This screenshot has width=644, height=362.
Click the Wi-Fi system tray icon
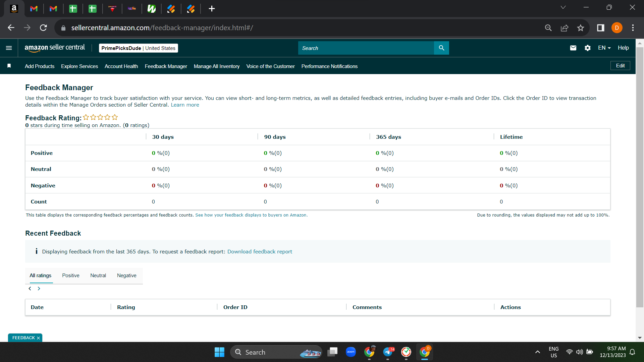click(x=569, y=352)
